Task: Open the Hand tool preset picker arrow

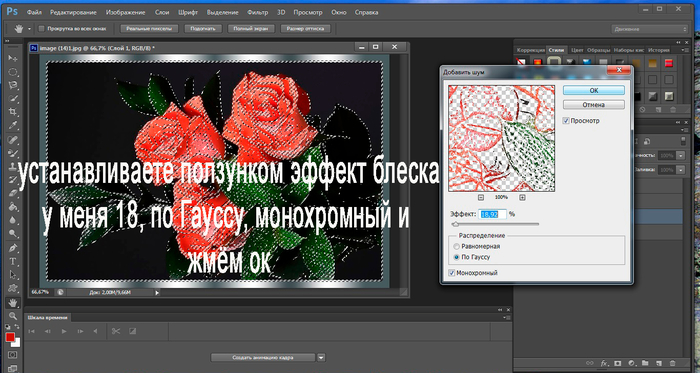Action: point(30,29)
